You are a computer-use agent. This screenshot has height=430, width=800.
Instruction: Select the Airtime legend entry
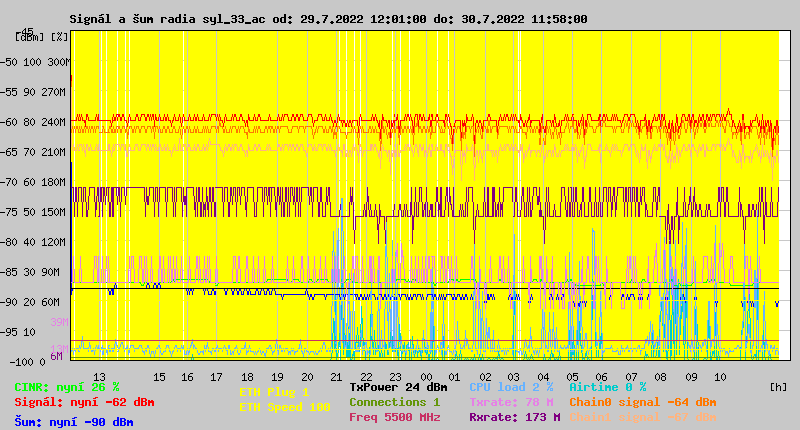[x=607, y=387]
